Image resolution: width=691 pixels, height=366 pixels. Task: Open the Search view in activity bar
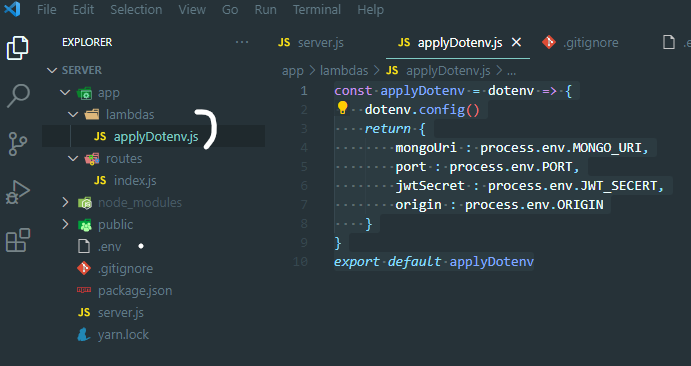point(19,96)
